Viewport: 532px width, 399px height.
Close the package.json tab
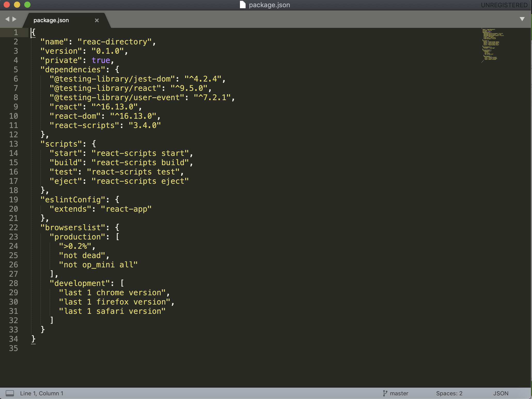(x=97, y=20)
